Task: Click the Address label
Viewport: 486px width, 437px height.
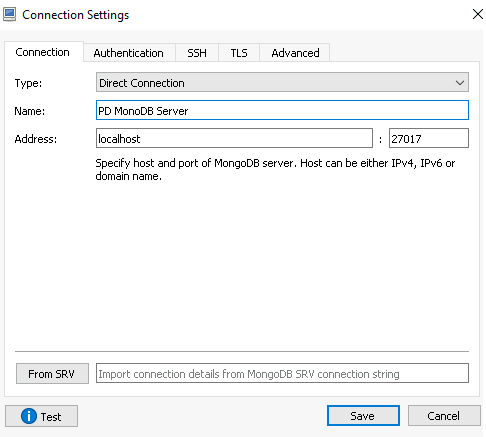Action: 36,139
